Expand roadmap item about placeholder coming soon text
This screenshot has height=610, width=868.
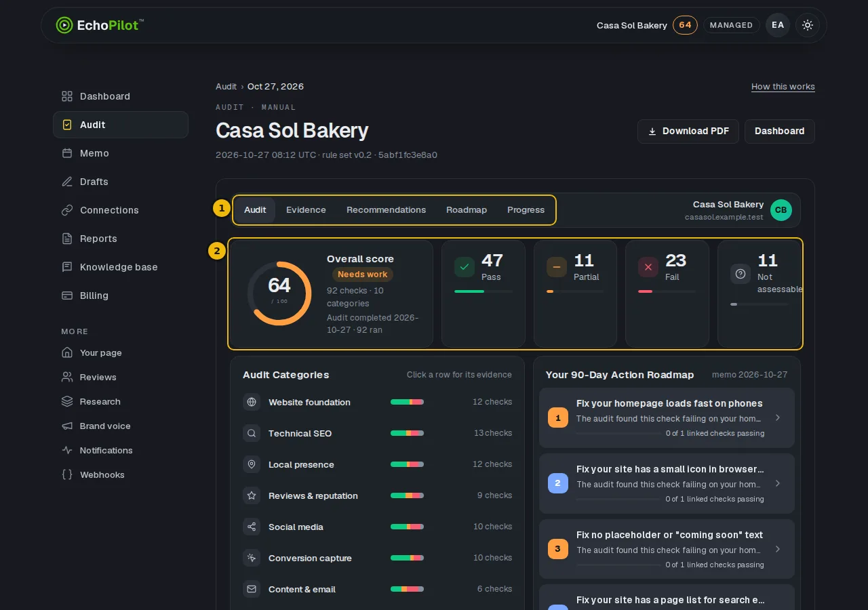coord(667,549)
